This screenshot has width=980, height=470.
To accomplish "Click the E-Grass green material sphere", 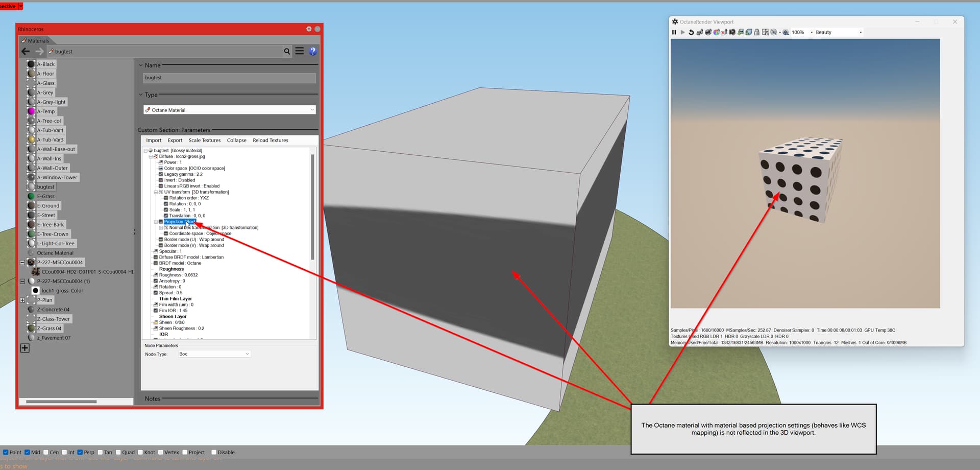I will point(31,196).
